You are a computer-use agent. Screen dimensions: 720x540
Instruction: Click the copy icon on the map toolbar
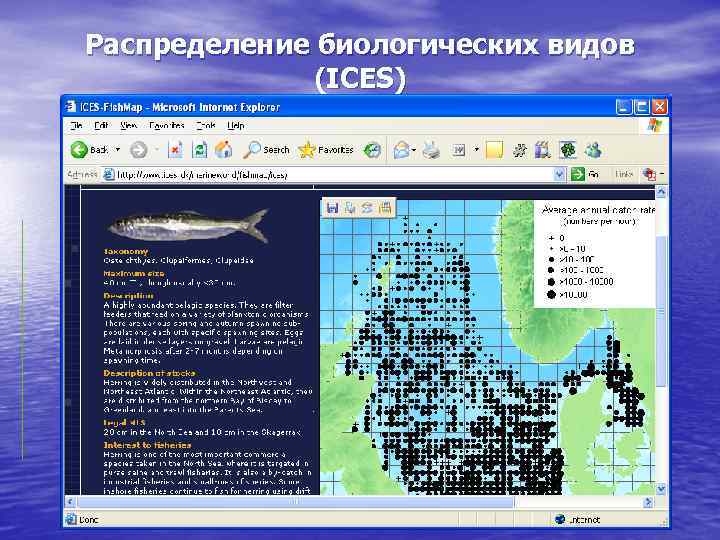(349, 208)
